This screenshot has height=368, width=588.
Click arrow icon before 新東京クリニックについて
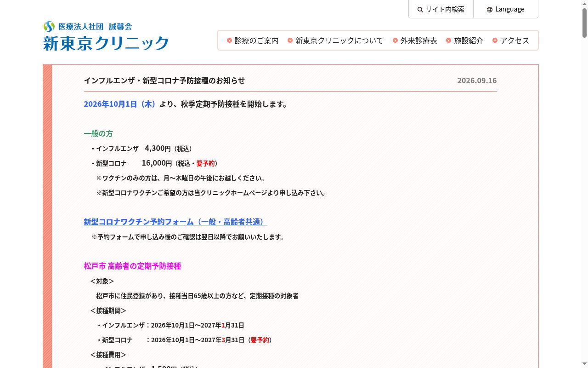290,40
